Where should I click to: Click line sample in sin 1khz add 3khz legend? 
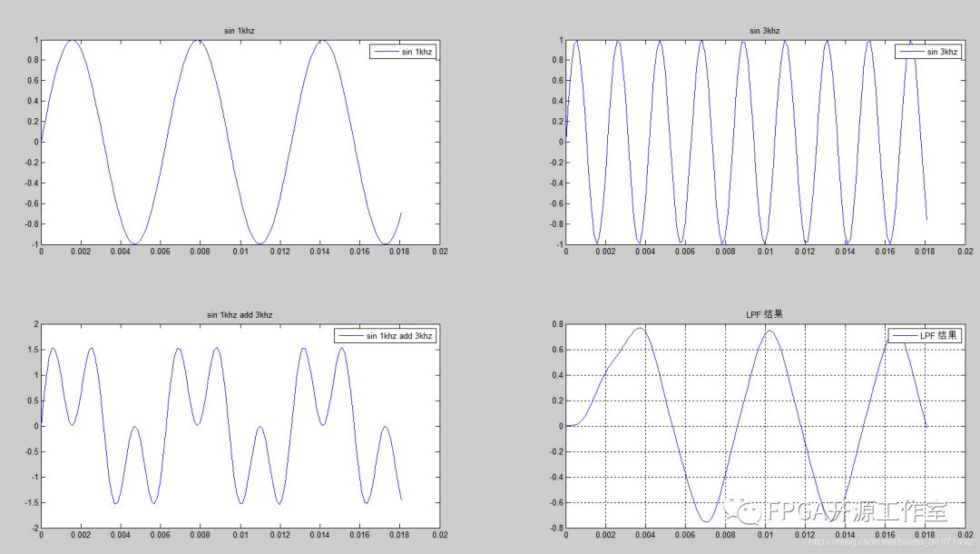click(x=350, y=336)
